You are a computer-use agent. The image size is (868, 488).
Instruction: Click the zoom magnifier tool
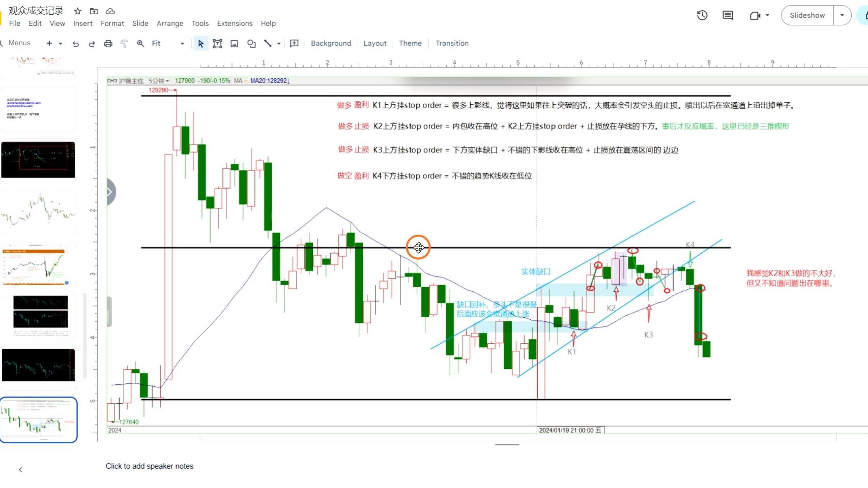pos(140,44)
